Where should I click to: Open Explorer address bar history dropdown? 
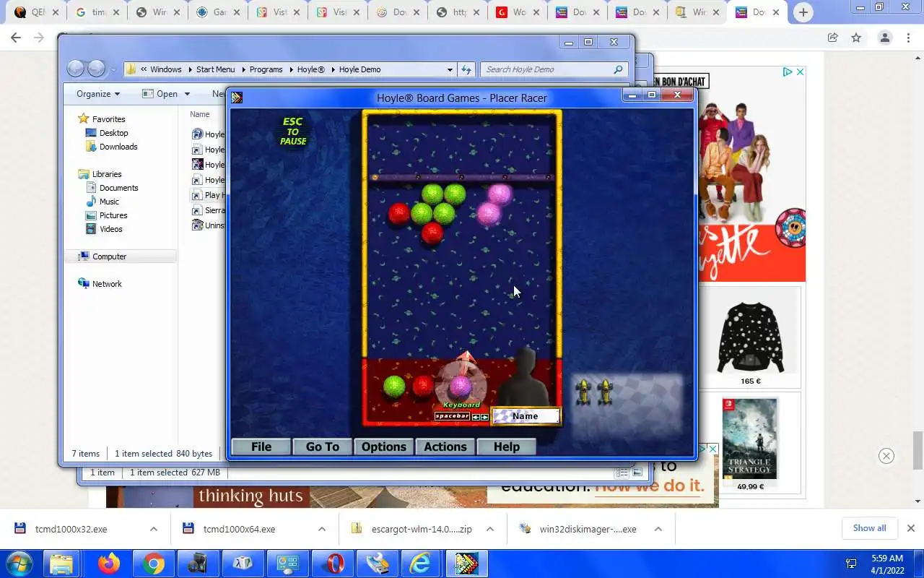(x=450, y=69)
